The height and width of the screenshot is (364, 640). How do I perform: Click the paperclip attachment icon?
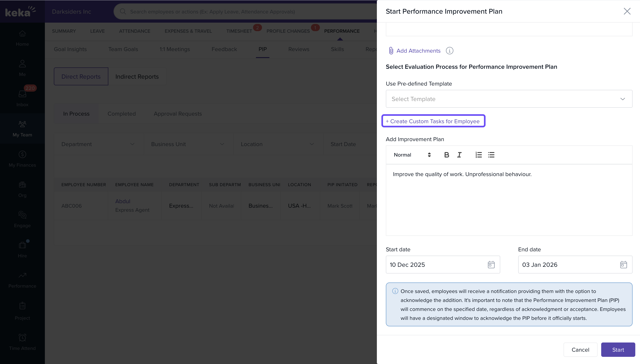(391, 51)
